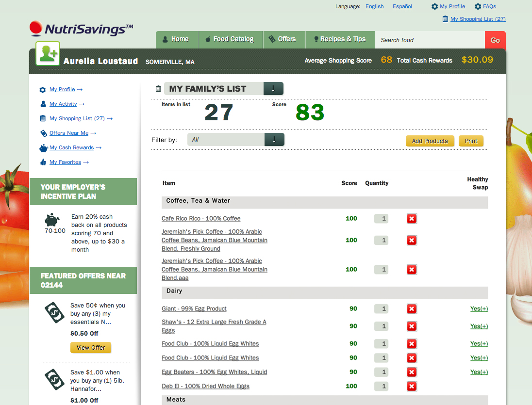Open Cafe Rico Rico - 100% Coffee item
Image resolution: width=532 pixels, height=405 pixels.
click(201, 219)
